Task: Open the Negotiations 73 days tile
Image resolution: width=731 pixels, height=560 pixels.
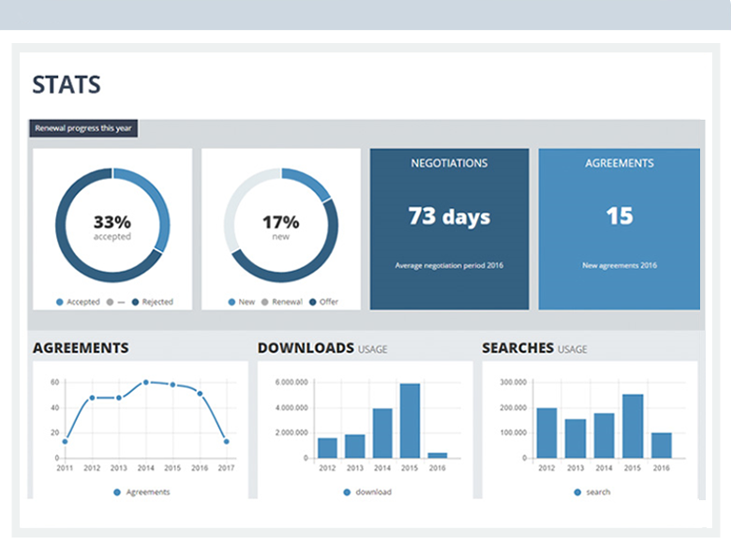Action: click(450, 228)
